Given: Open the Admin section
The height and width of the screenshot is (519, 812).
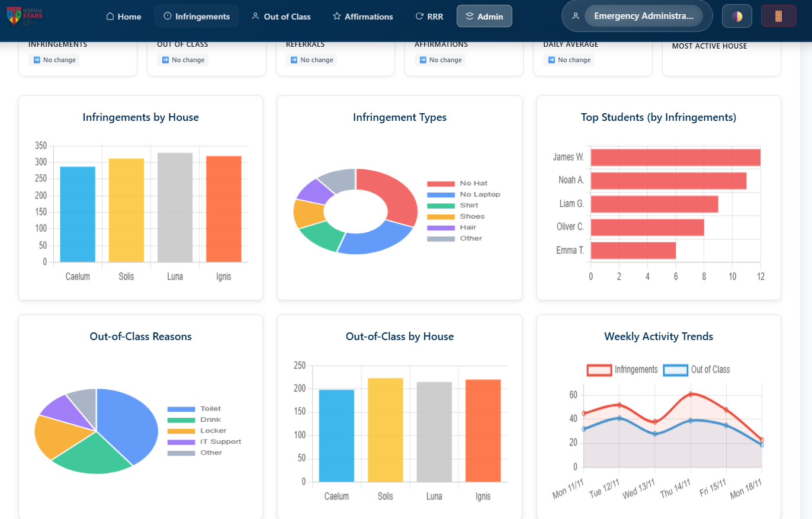Looking at the screenshot, I should click(x=484, y=16).
